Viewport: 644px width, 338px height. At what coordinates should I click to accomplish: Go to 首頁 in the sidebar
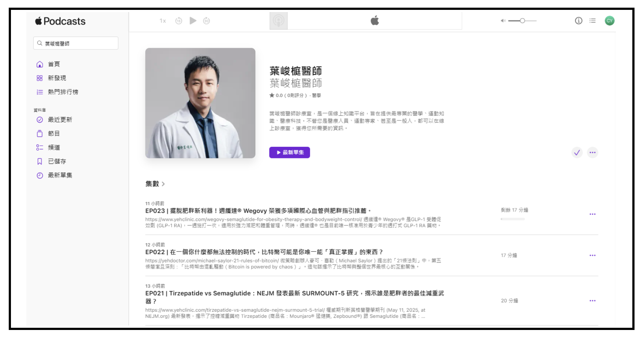[54, 64]
